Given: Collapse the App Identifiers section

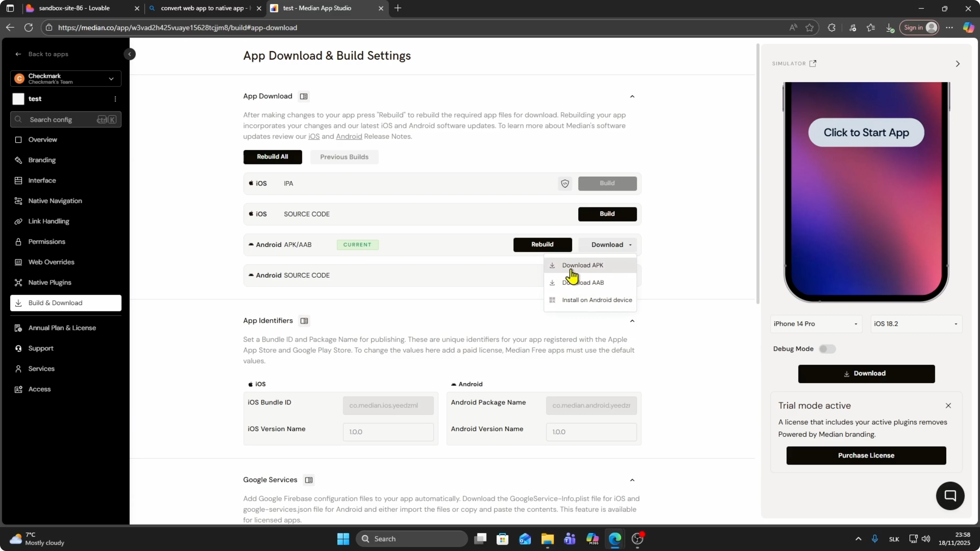Looking at the screenshot, I should 632,321.
